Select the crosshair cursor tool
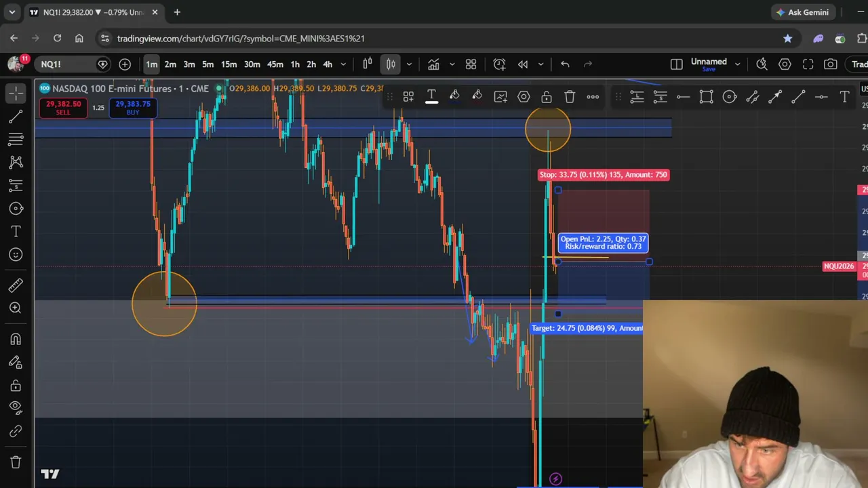Image resolution: width=868 pixels, height=488 pixels. (16, 93)
